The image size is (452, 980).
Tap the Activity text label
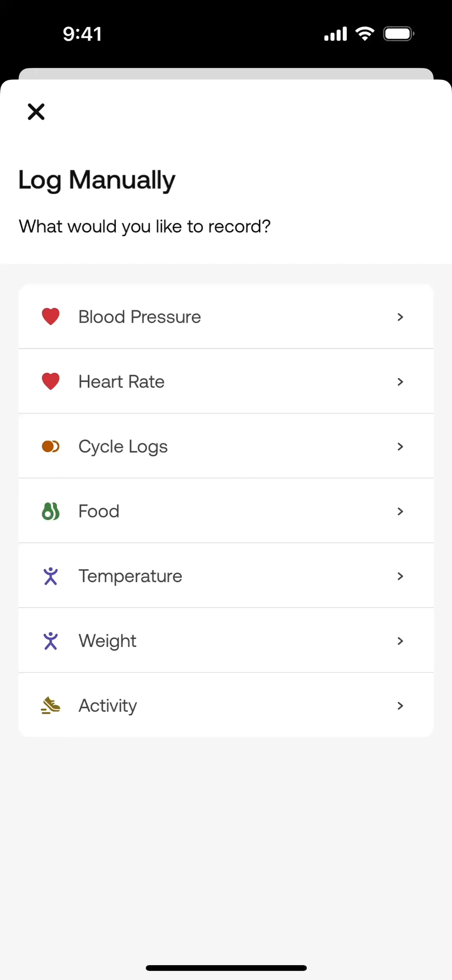108,706
